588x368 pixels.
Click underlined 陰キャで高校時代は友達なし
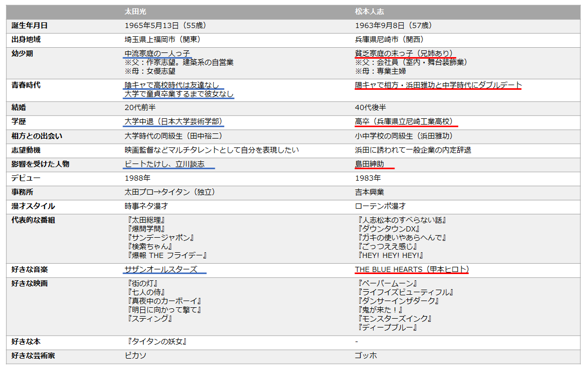pos(173,85)
